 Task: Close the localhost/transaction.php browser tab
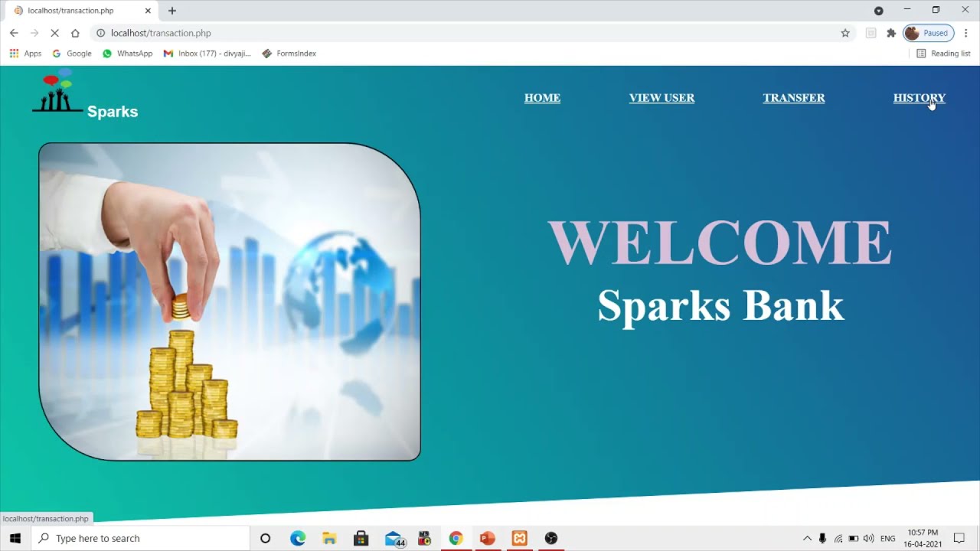[148, 11]
